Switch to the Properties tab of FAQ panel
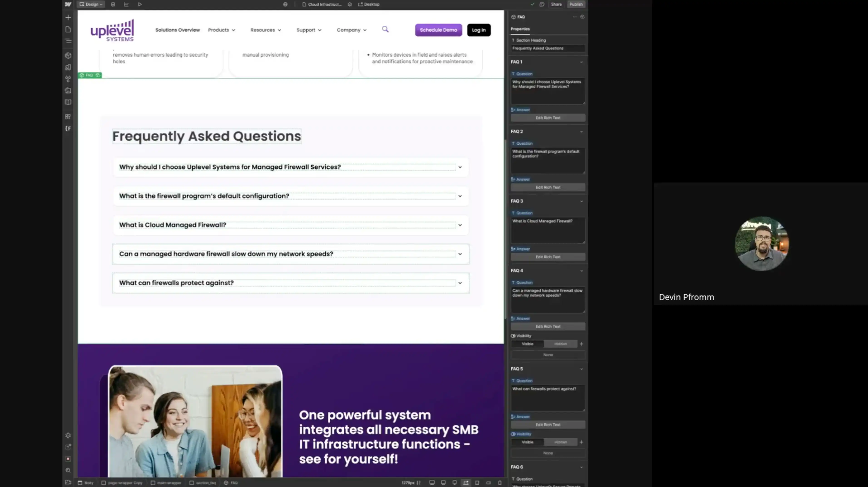 (x=520, y=29)
